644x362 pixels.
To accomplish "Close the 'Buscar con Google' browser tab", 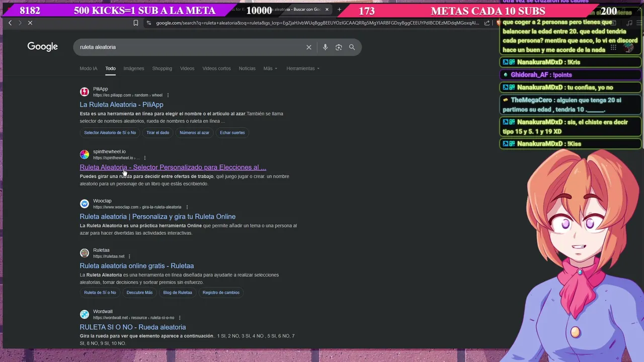I will coord(327,10).
